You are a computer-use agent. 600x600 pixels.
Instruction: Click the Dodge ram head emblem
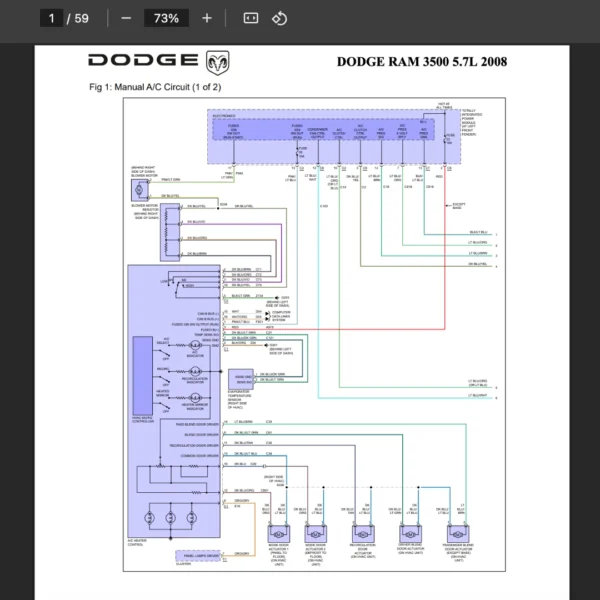coord(218,62)
